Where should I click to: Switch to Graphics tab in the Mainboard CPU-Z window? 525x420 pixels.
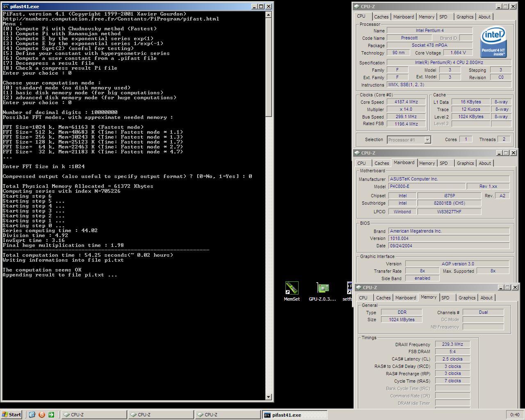click(x=465, y=163)
